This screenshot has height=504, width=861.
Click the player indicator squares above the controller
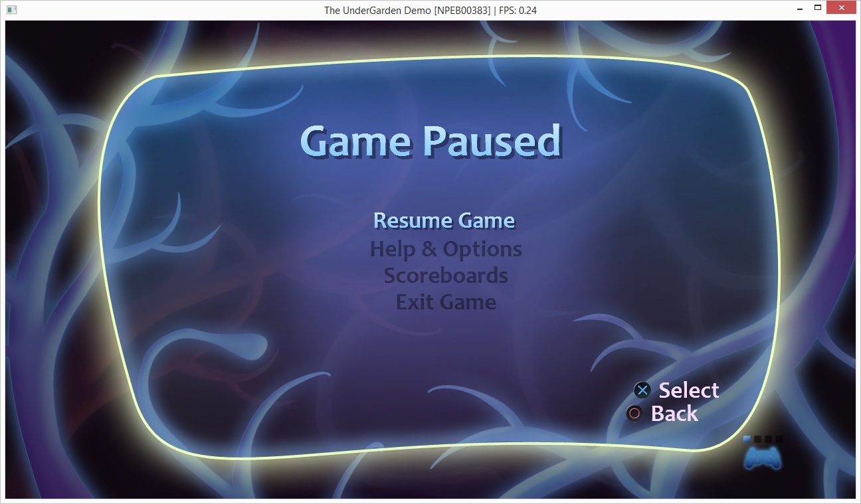tap(763, 439)
